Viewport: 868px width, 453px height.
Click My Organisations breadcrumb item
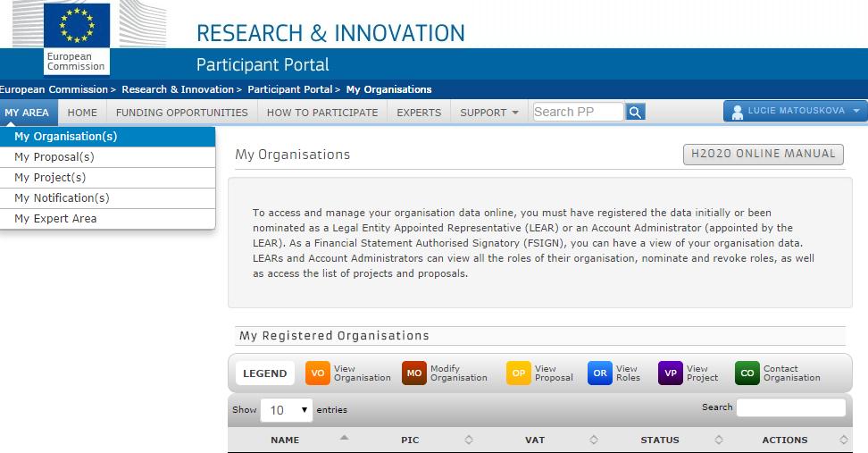pyautogui.click(x=388, y=89)
